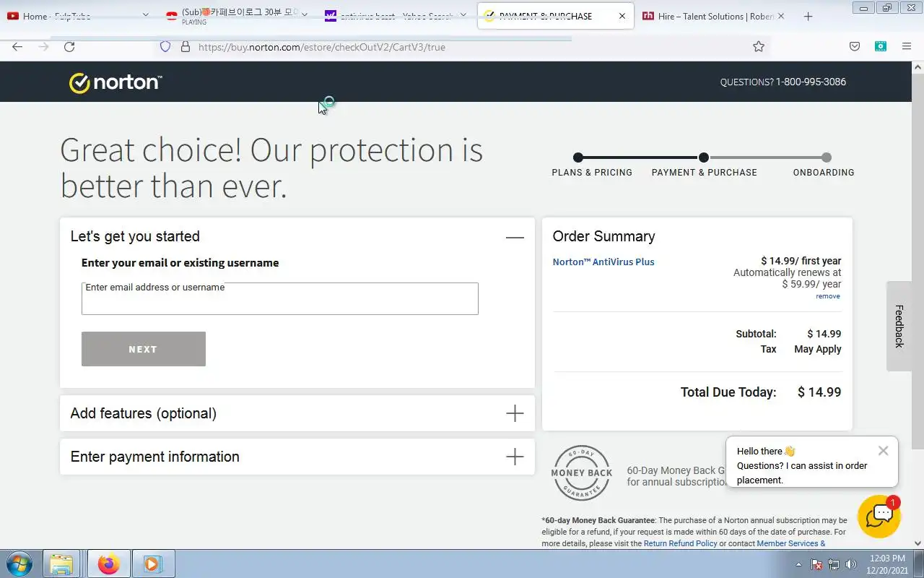Click the green extension icon in toolbar
Screen dimensions: 924x578
(881, 47)
